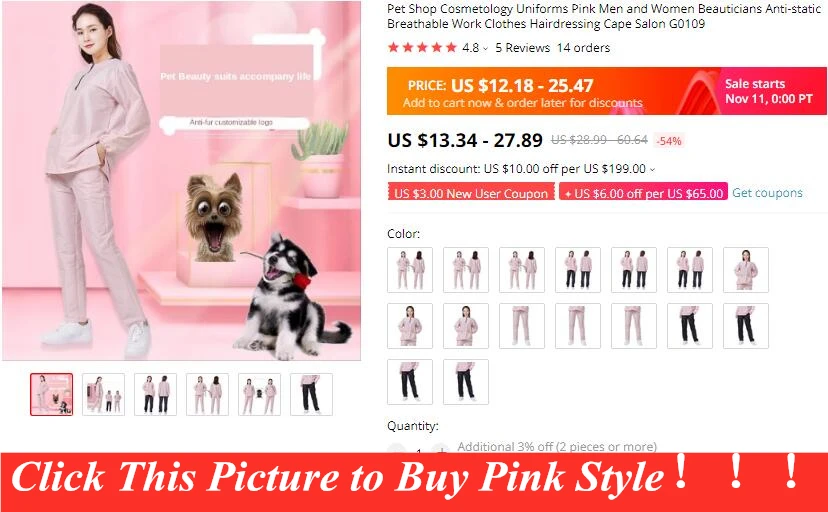Viewport: 828px width, 512px height.
Task: Click the US $6.00 off per $65.00 coupon
Action: pyautogui.click(x=643, y=193)
